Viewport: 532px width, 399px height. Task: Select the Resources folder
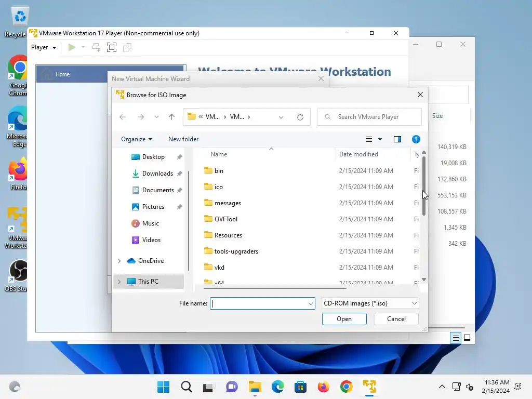click(x=228, y=235)
